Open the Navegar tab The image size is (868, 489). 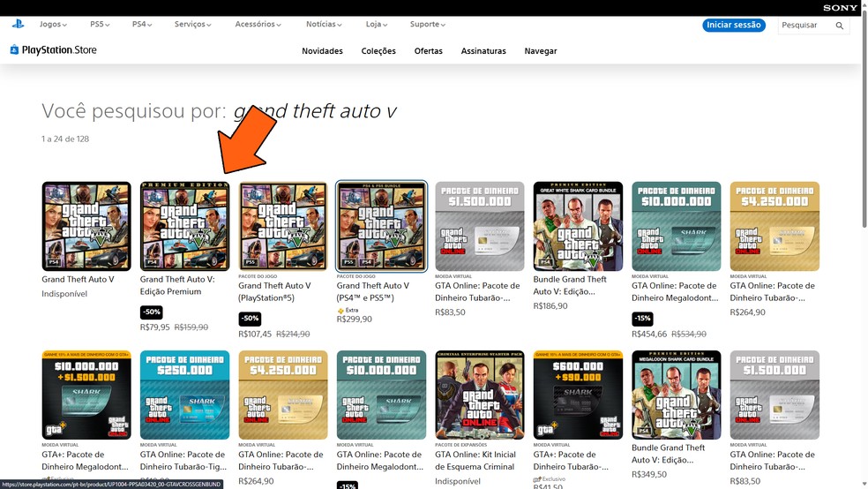click(540, 51)
